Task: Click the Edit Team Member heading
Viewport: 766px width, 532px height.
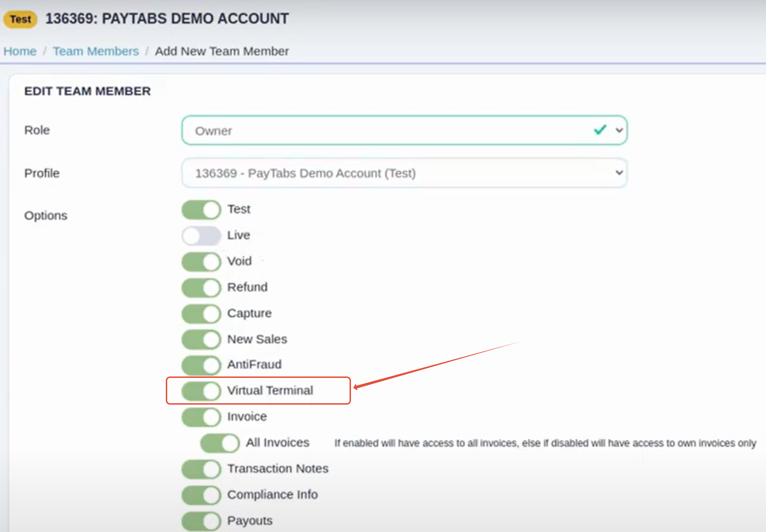Action: pos(87,91)
